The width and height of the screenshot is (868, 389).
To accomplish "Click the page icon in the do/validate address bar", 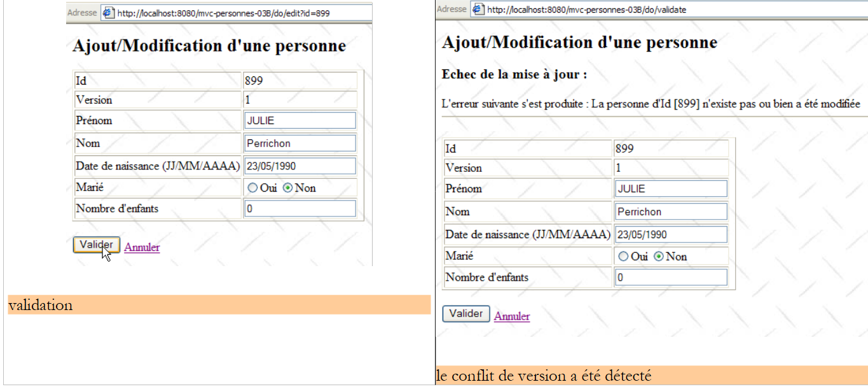I will [478, 9].
